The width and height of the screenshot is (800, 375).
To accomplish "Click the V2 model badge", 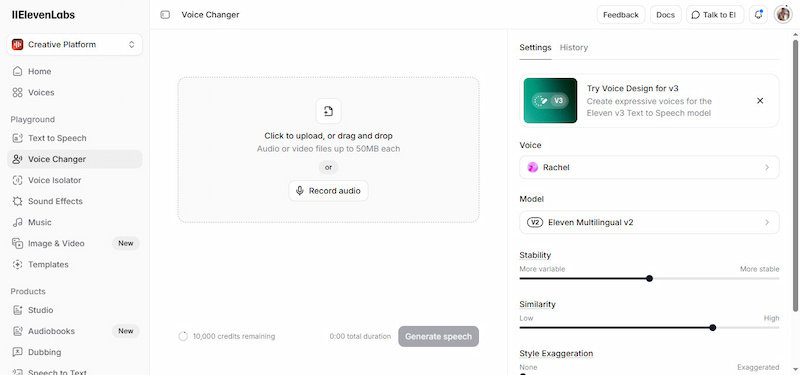I will point(535,222).
